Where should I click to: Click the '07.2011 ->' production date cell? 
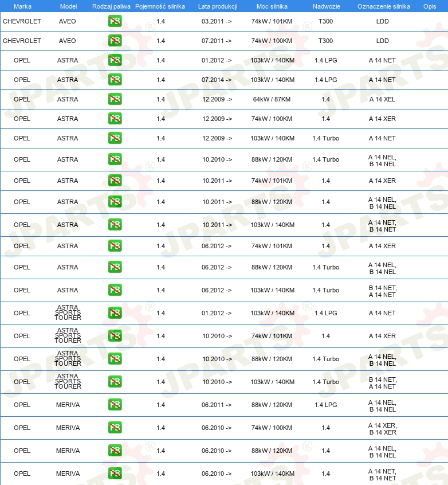(217, 41)
